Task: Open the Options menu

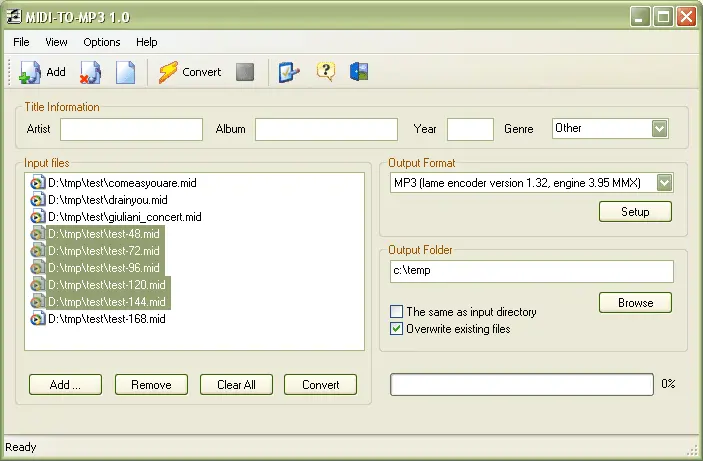Action: (101, 42)
